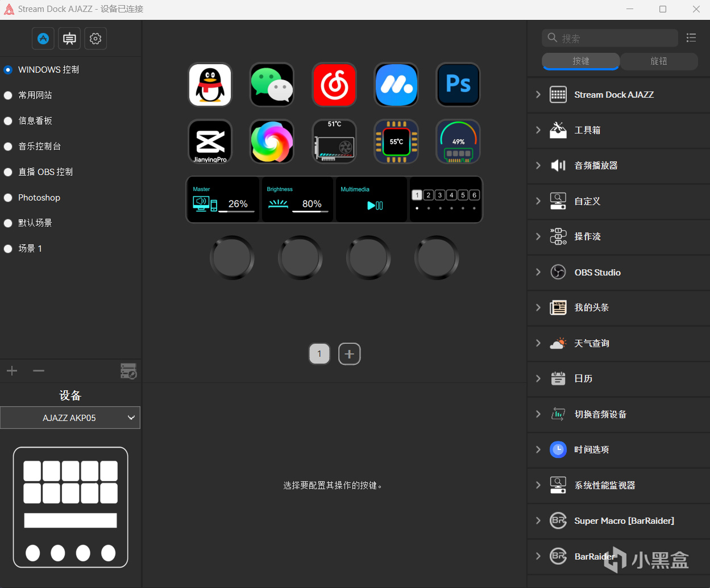
Task: Select the 默认场景 scene radio
Action: pyautogui.click(x=8, y=223)
